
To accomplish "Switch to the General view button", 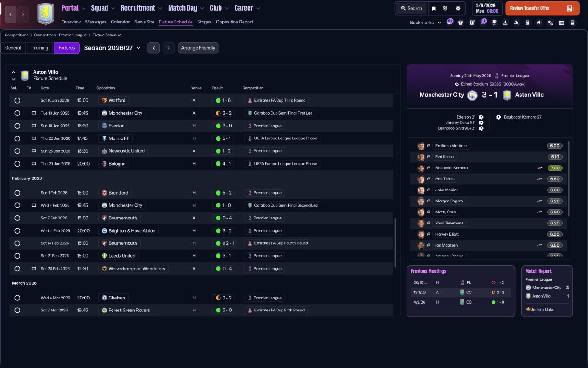I will coord(13,48).
